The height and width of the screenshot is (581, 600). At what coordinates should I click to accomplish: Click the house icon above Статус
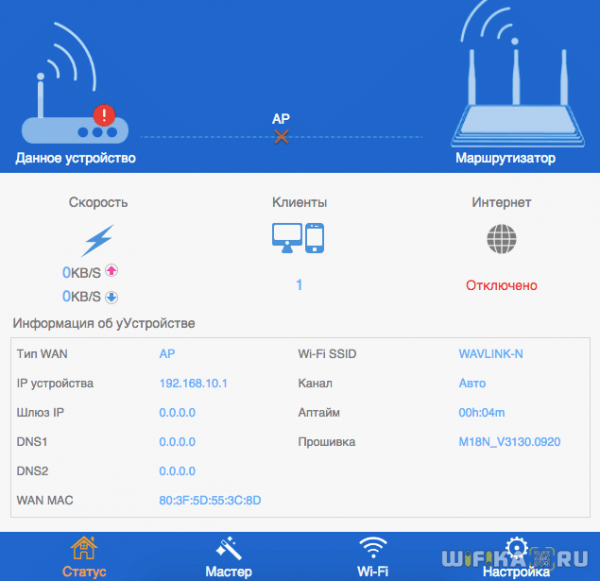pyautogui.click(x=84, y=548)
